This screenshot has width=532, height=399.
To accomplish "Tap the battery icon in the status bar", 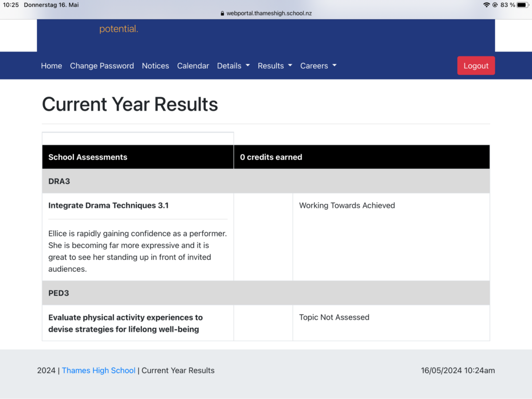I will 522,5.
